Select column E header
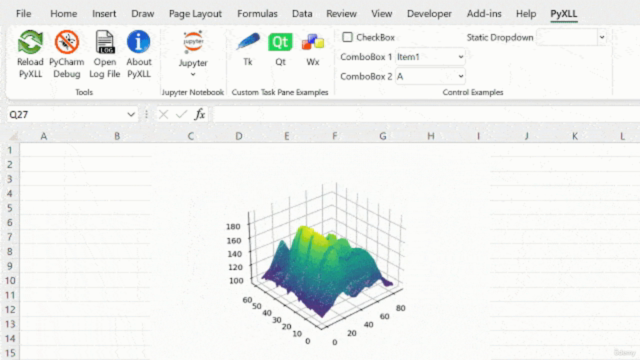This screenshot has width=640, height=360. (x=287, y=136)
